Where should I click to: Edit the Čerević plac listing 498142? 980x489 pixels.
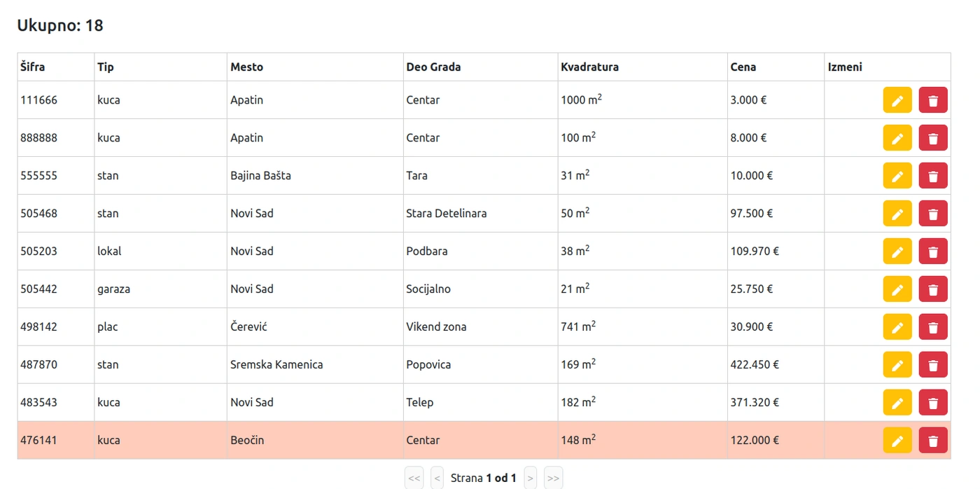pos(897,327)
